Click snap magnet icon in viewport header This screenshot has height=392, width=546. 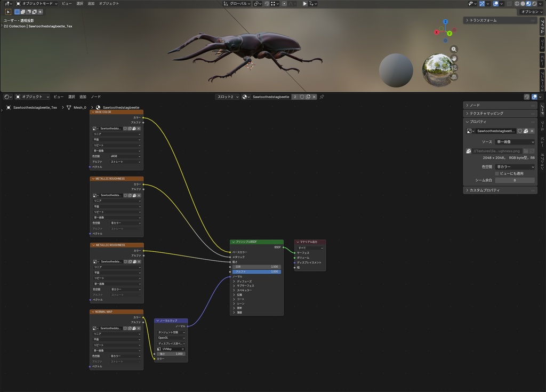[267, 4]
